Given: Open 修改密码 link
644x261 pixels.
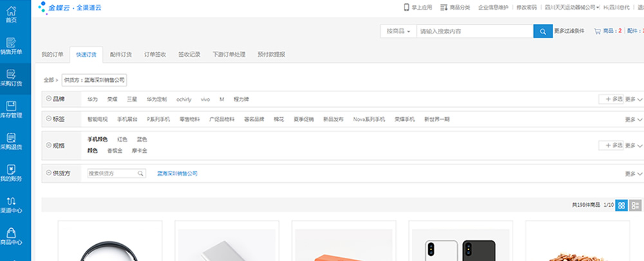Looking at the screenshot, I should (x=527, y=7).
